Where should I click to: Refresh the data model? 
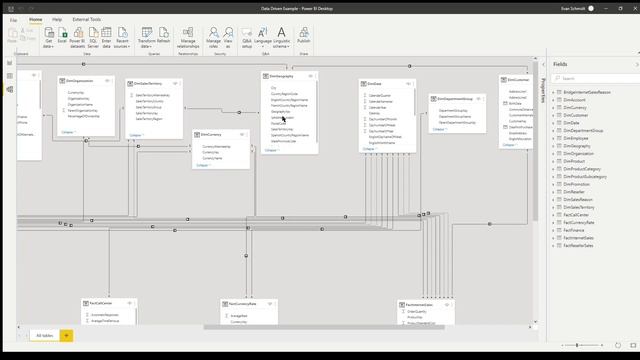pyautogui.click(x=163, y=36)
